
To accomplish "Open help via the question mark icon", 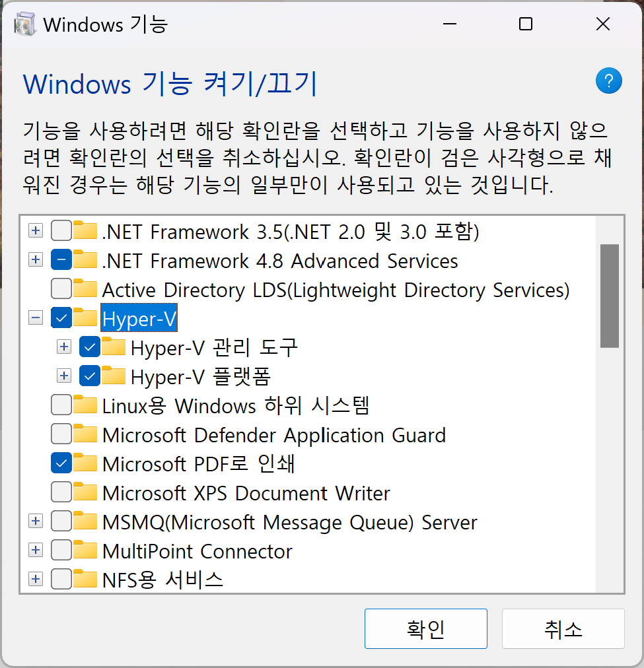I will click(608, 81).
